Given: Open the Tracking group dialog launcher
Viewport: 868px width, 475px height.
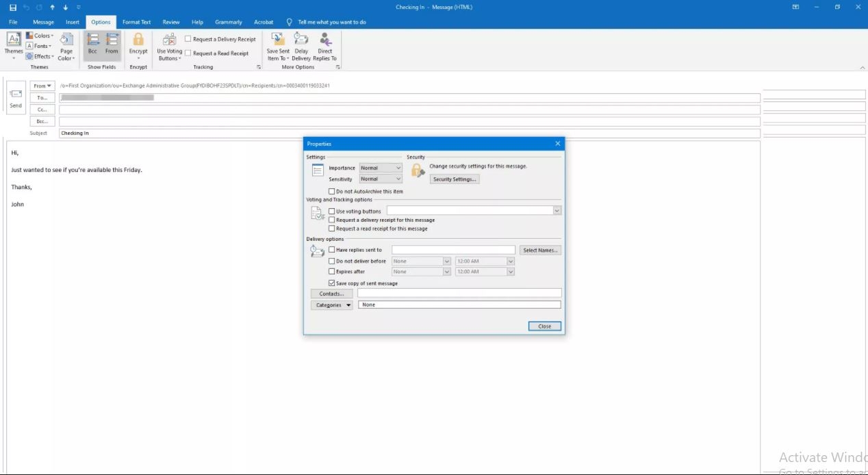Looking at the screenshot, I should (x=259, y=67).
